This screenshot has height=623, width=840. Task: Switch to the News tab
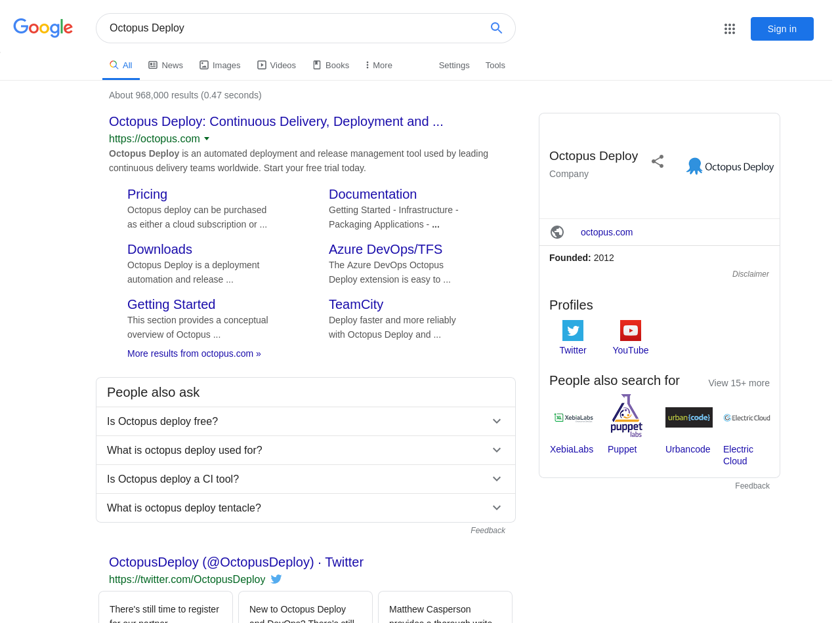pos(165,66)
